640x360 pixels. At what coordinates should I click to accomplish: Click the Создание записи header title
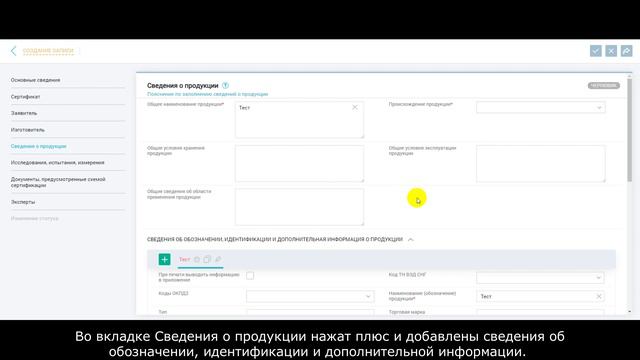click(48, 51)
